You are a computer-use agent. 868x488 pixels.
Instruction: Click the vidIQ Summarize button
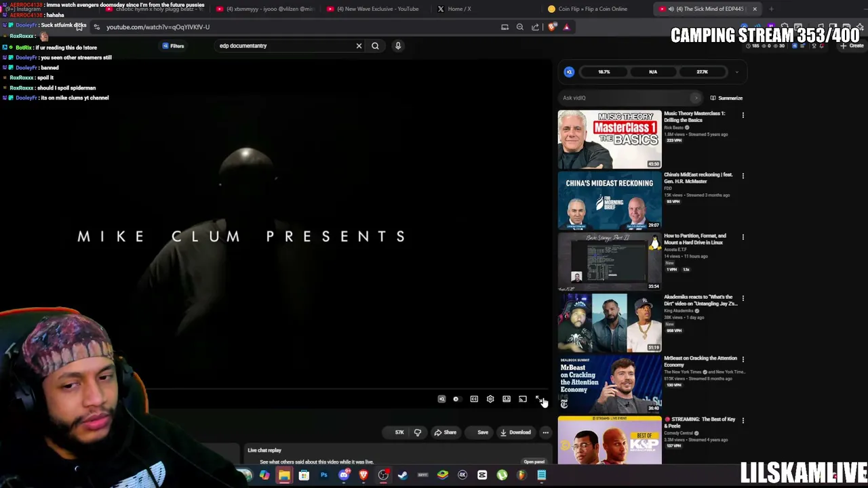pyautogui.click(x=726, y=98)
